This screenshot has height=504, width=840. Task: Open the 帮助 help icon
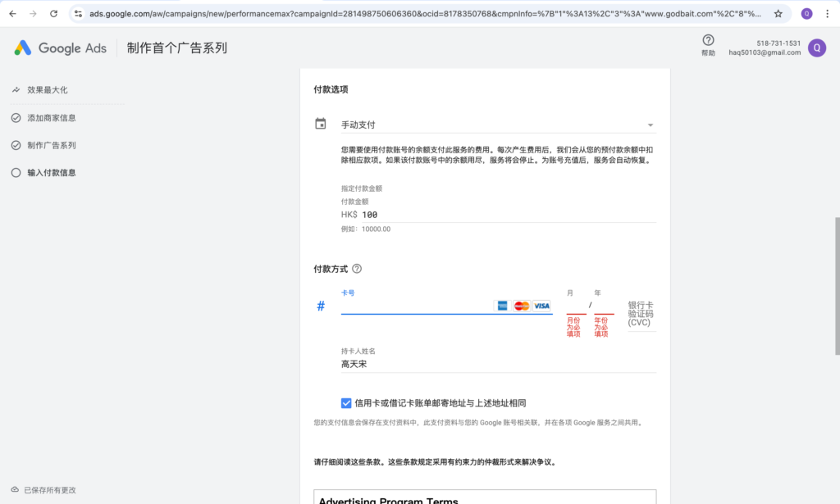[x=708, y=41]
